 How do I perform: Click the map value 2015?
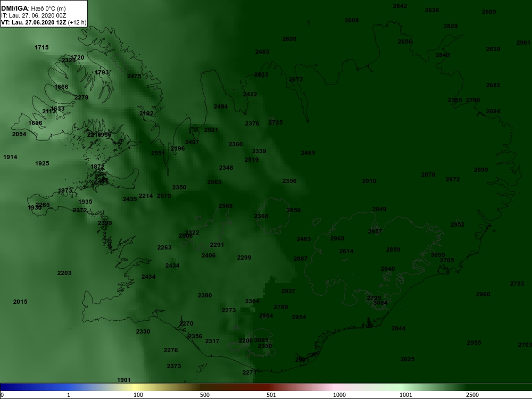(20, 302)
